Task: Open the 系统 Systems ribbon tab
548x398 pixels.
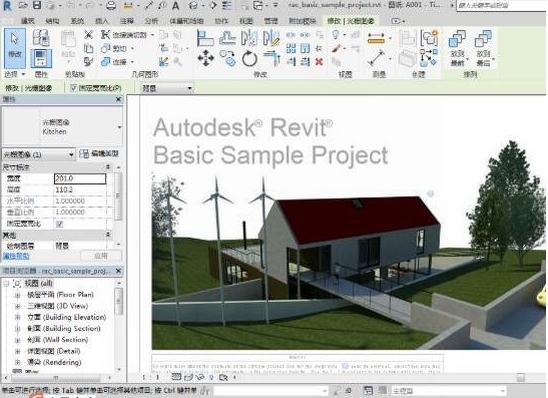Action: [77, 21]
